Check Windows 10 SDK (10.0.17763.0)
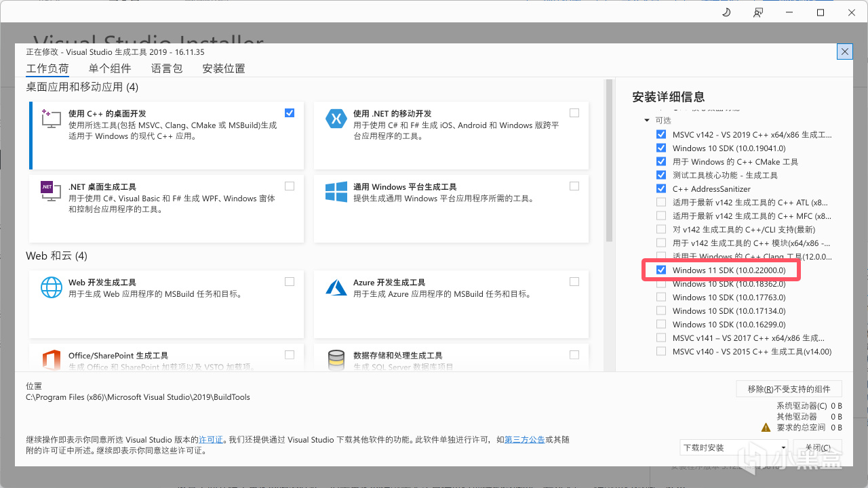The width and height of the screenshot is (868, 488). click(x=661, y=297)
